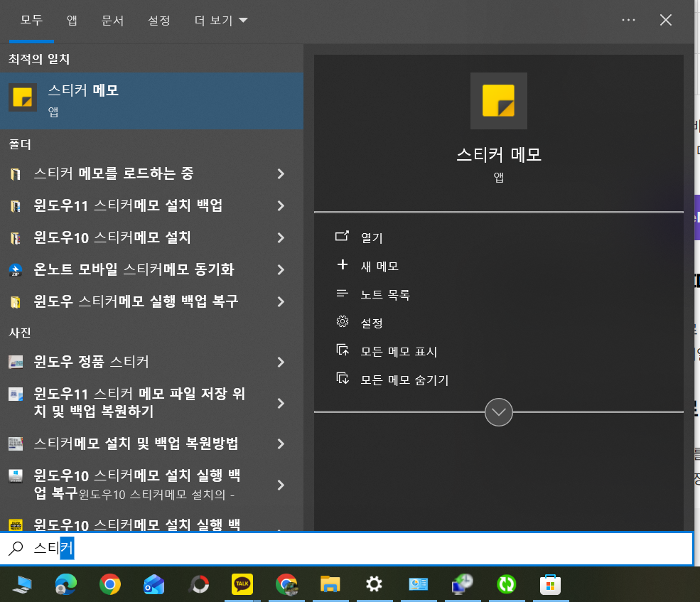The width and height of the screenshot is (700, 602).
Task: Click the ZIP icon for 온노트 모바일 스티커메모 동기화
Action: (x=16, y=270)
